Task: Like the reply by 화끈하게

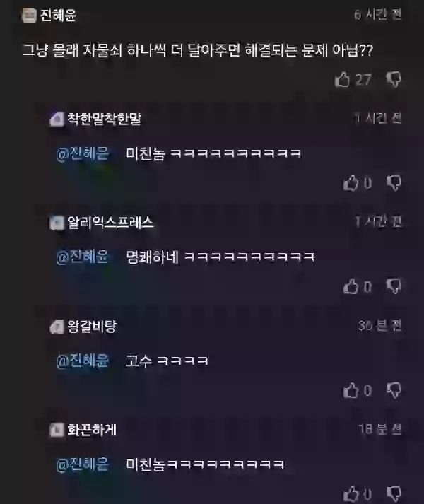Action: tap(351, 493)
